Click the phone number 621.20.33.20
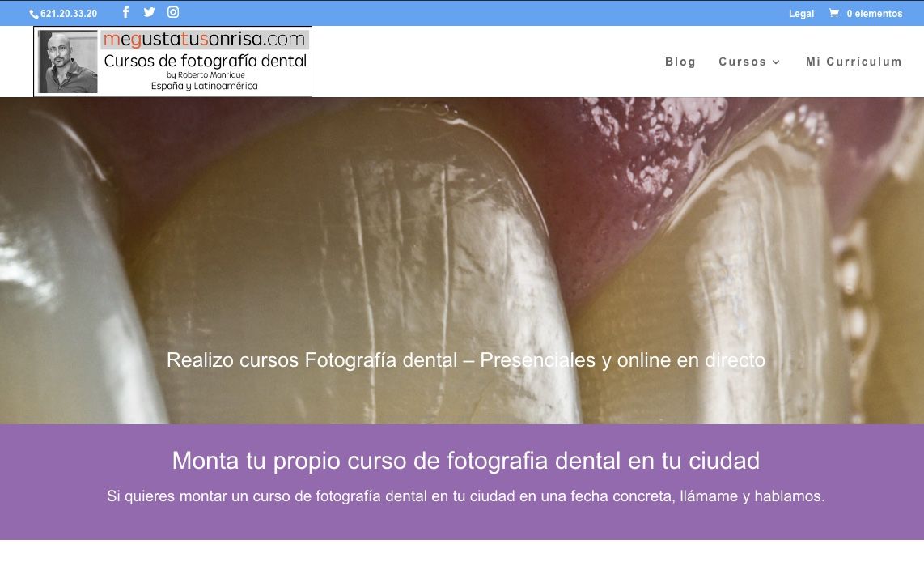The image size is (924, 570). tap(68, 14)
